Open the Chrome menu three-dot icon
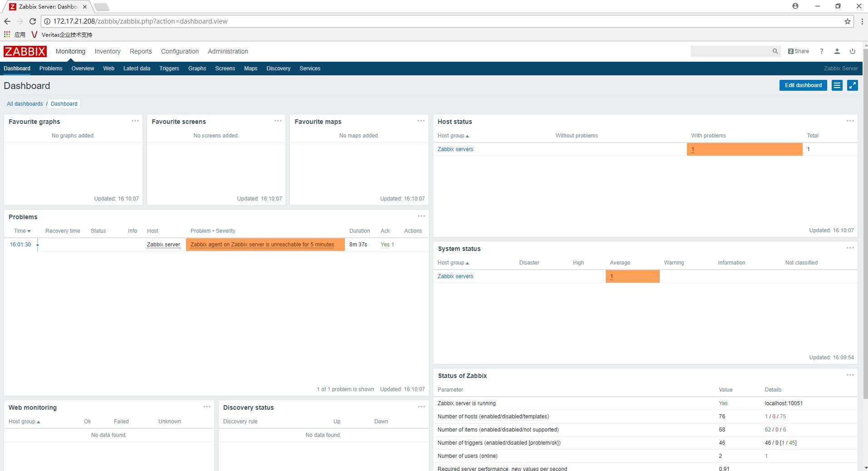The height and width of the screenshot is (471, 868). point(862,21)
